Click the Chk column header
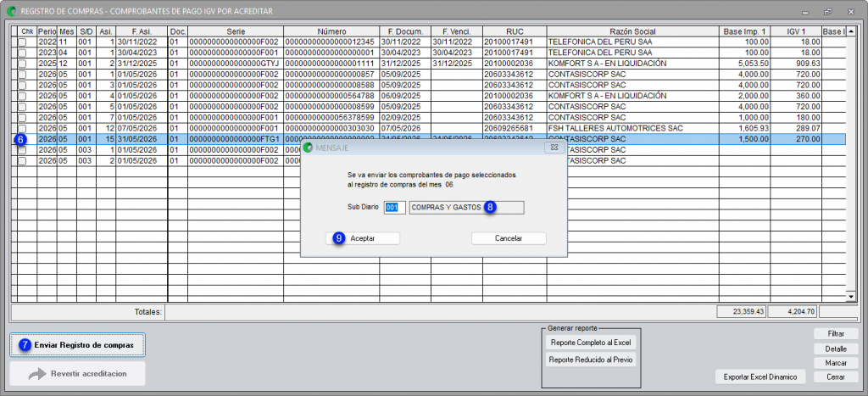Image resolution: width=868 pixels, height=396 pixels. 27,31
